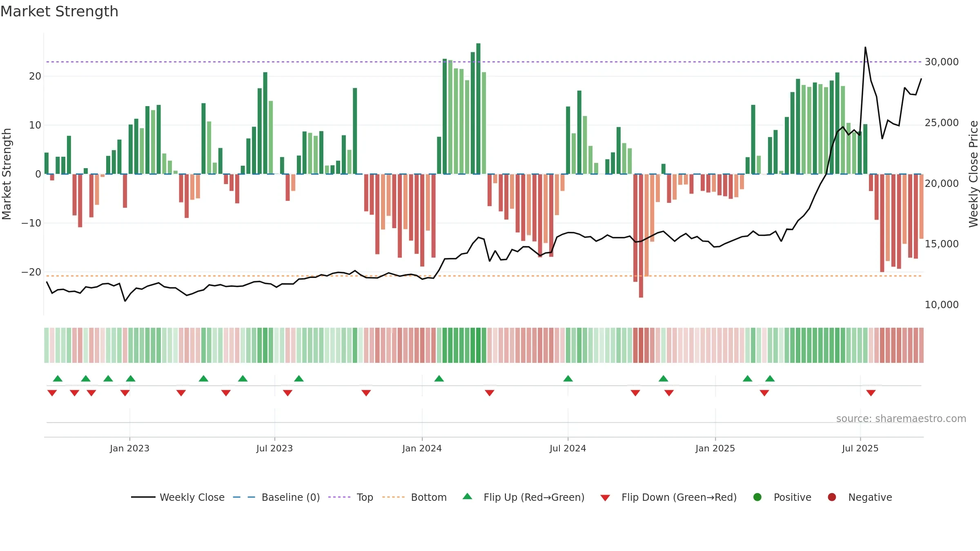Click the -10 strength axis label

31,223
